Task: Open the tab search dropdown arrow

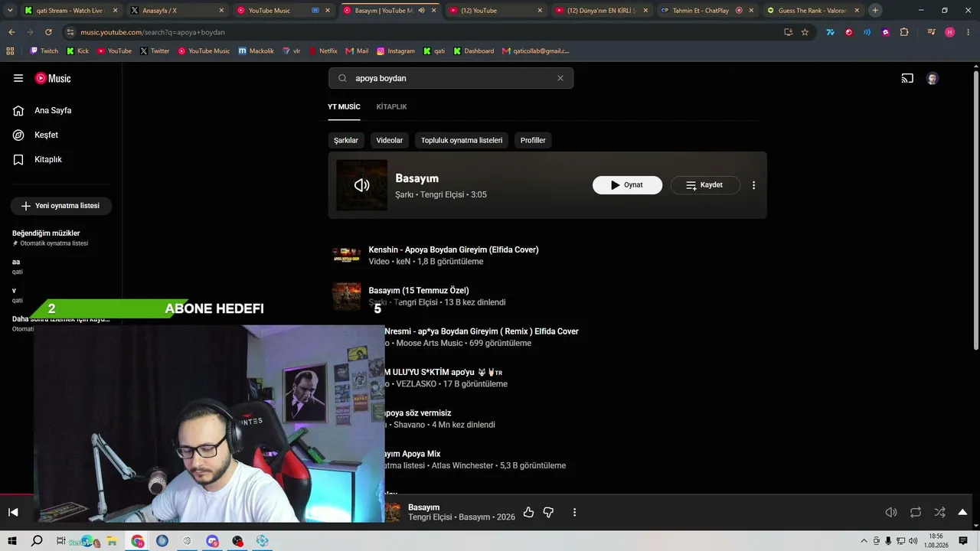Action: coord(9,11)
